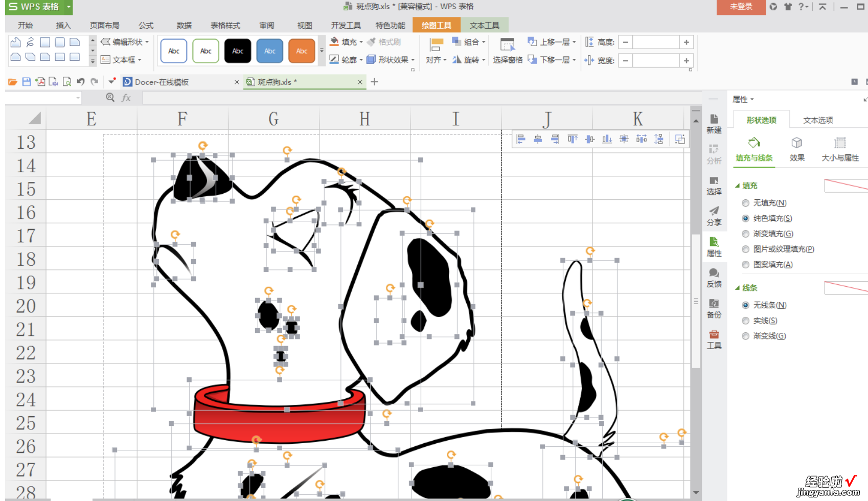This screenshot has width=868, height=501.
Task: Click the Align right floating toolbar icon
Action: pos(555,139)
